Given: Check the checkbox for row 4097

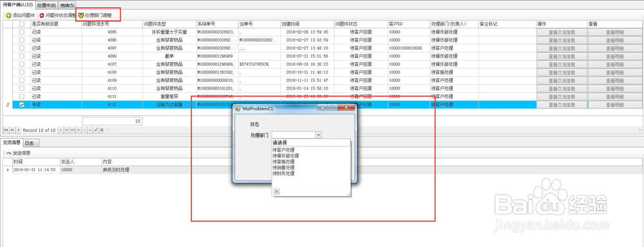Looking at the screenshot, I should point(22,48).
